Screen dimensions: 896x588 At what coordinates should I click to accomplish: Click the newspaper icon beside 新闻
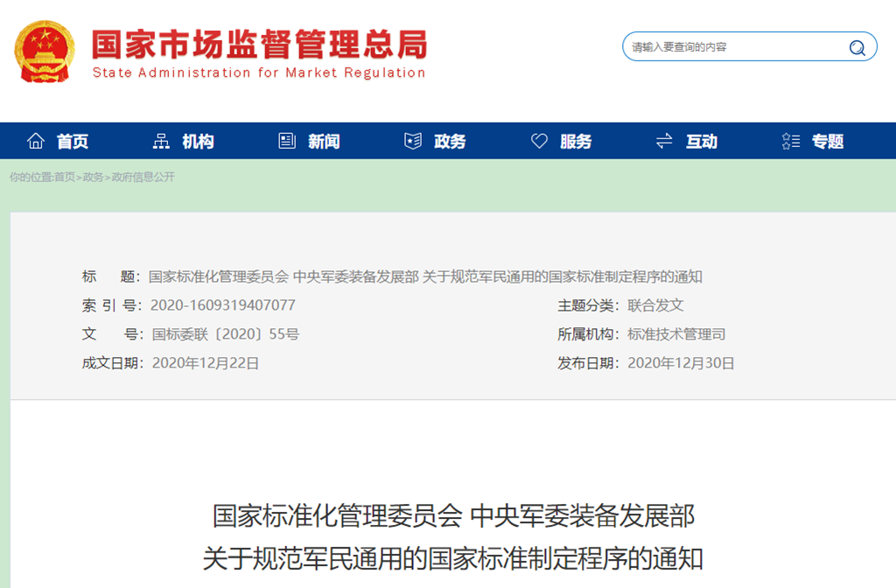click(x=287, y=141)
